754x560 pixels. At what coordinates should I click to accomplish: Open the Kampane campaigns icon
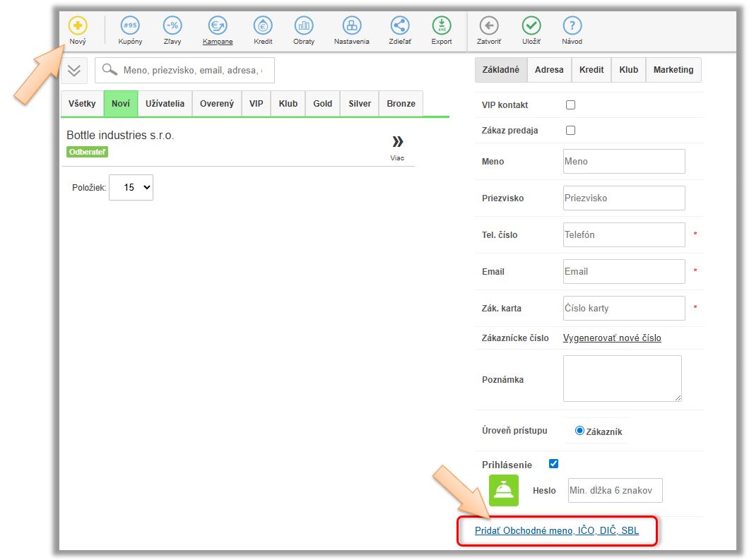tap(218, 26)
